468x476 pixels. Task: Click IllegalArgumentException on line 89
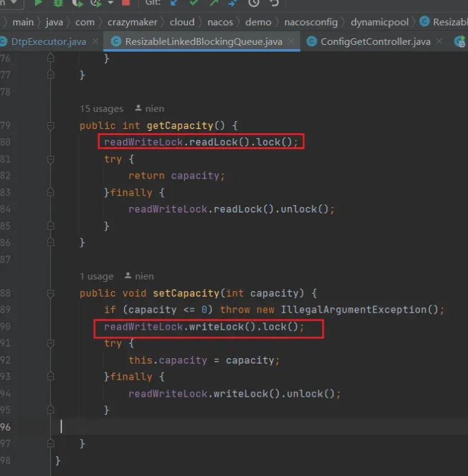(x=354, y=310)
